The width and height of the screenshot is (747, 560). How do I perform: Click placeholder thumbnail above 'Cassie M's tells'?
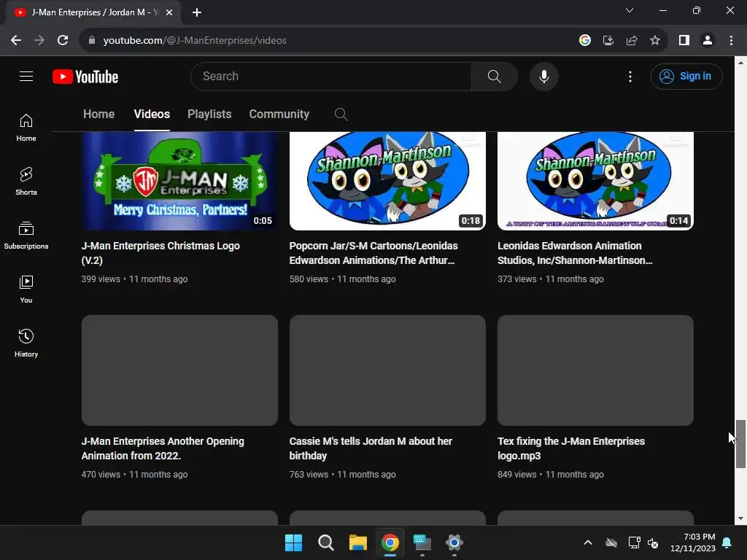[387, 370]
